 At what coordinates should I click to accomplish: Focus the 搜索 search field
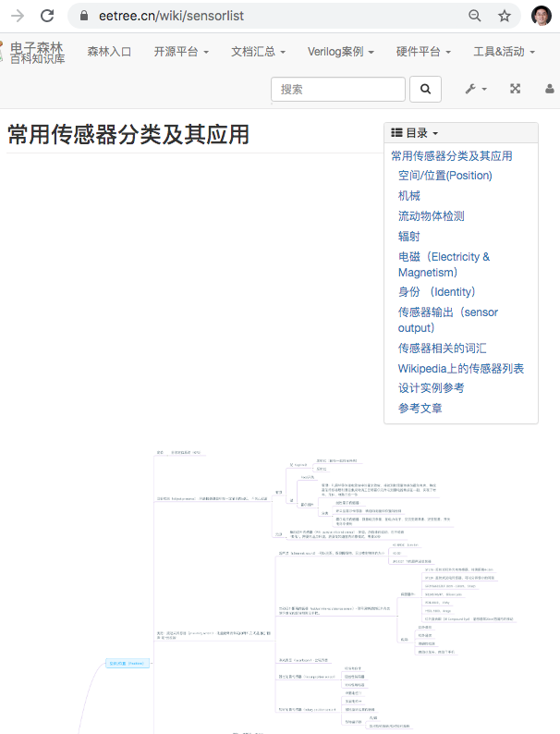[x=338, y=89]
